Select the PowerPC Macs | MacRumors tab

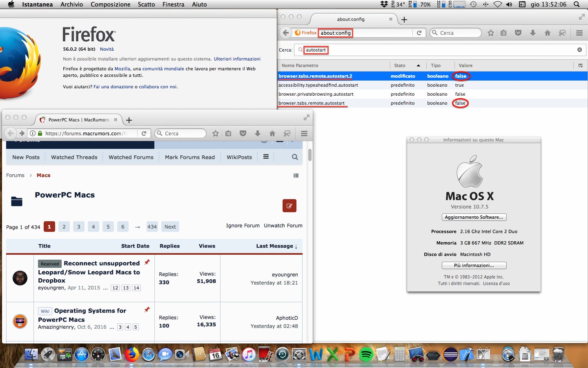tap(79, 120)
